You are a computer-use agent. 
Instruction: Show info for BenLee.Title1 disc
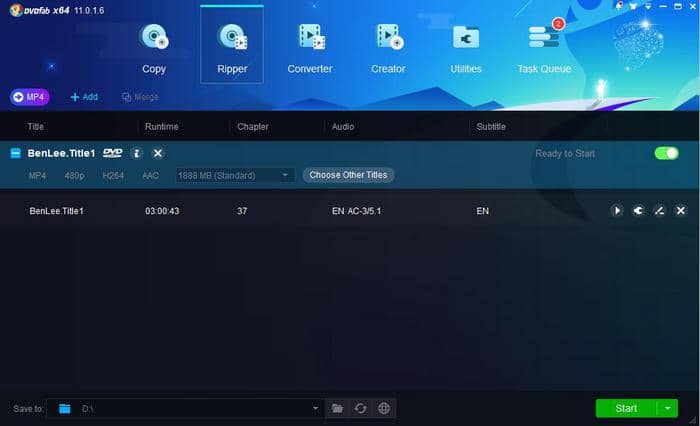[x=137, y=153]
